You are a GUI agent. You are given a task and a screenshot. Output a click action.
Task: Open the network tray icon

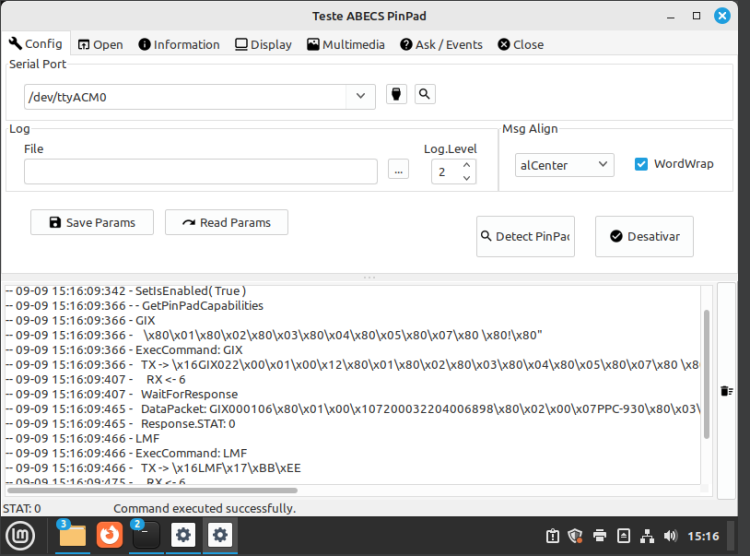coord(647,536)
